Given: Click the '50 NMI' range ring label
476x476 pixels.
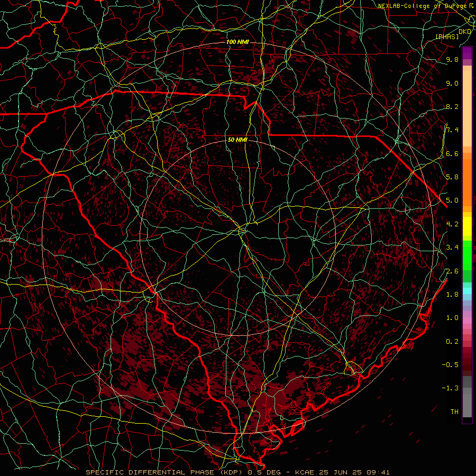Looking at the screenshot, I should pyautogui.click(x=237, y=140).
